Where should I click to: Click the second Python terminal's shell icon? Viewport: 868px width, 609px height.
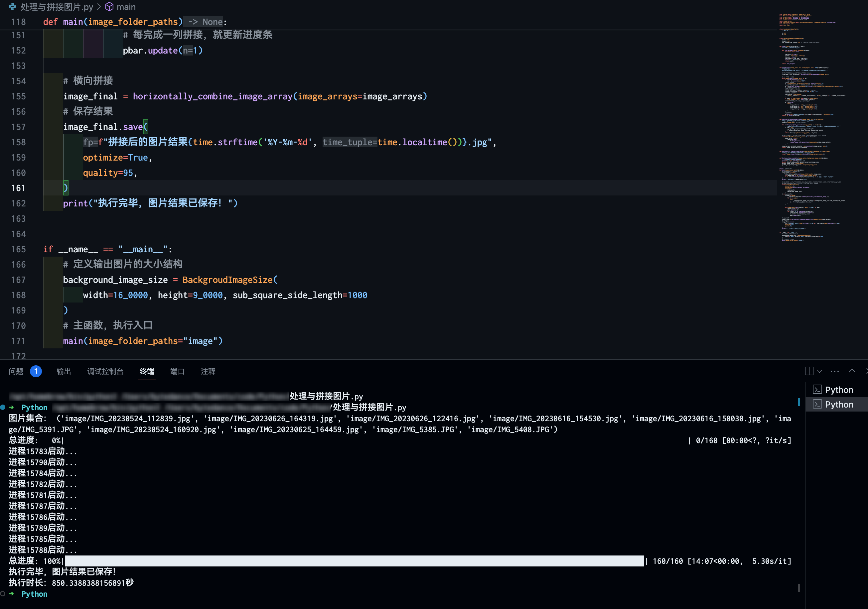coord(817,404)
